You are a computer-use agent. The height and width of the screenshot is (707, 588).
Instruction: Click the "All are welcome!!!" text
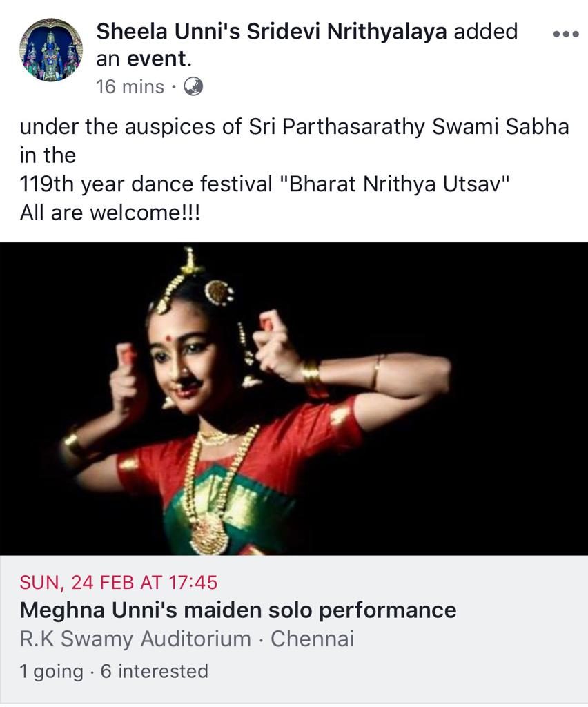click(x=110, y=213)
